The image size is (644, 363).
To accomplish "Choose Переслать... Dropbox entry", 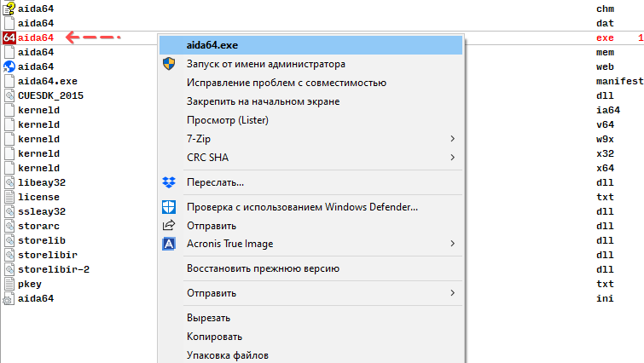I will click(x=310, y=182).
